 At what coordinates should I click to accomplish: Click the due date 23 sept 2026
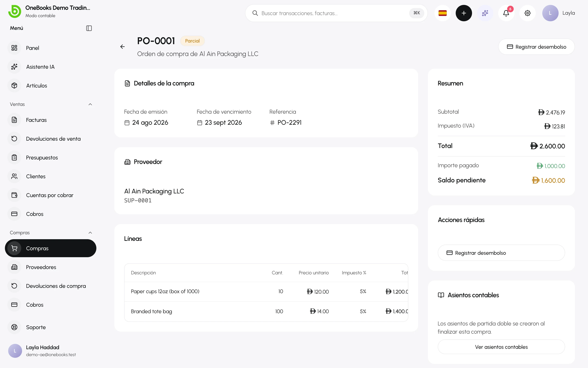(x=223, y=122)
